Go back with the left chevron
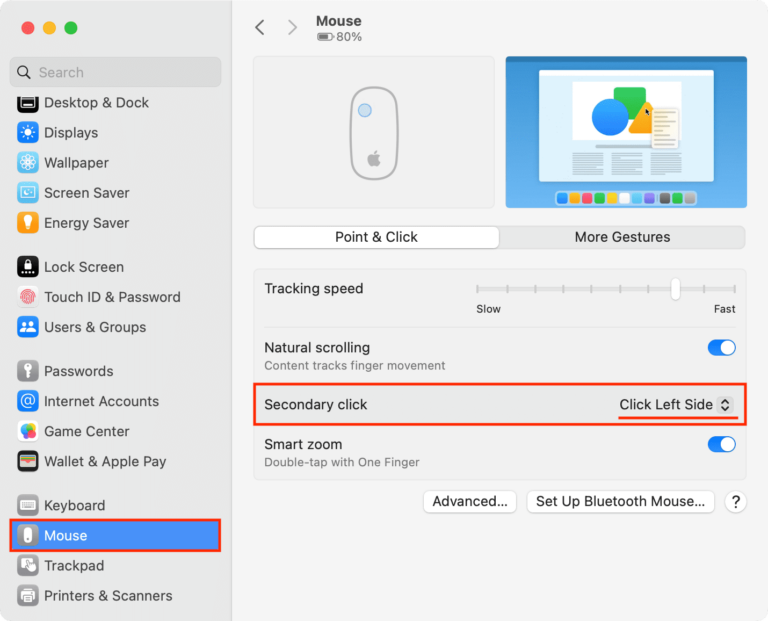Screen dimensions: 768x621 [260, 27]
